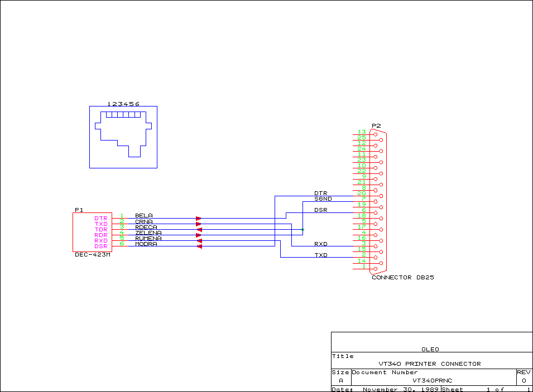Click the red arrow on the BELA wire
The image size is (533, 392).
click(199, 219)
